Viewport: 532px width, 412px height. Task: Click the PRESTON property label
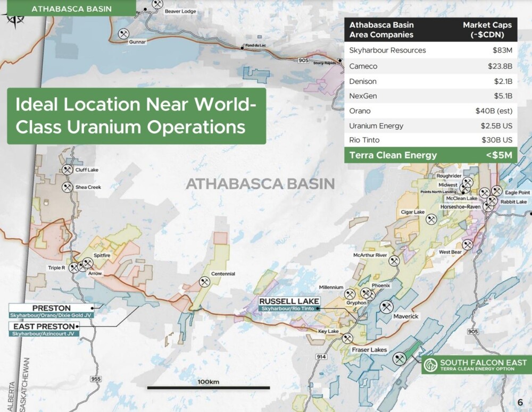(x=52, y=308)
